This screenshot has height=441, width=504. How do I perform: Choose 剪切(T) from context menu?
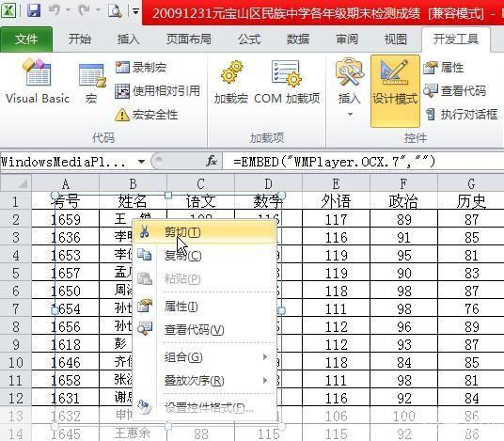[x=204, y=232]
